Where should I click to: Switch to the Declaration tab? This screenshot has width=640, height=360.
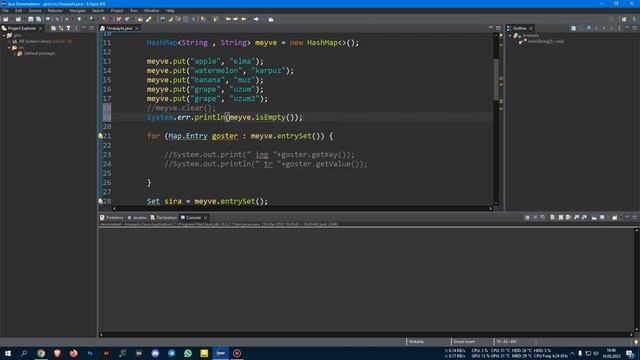(164, 218)
